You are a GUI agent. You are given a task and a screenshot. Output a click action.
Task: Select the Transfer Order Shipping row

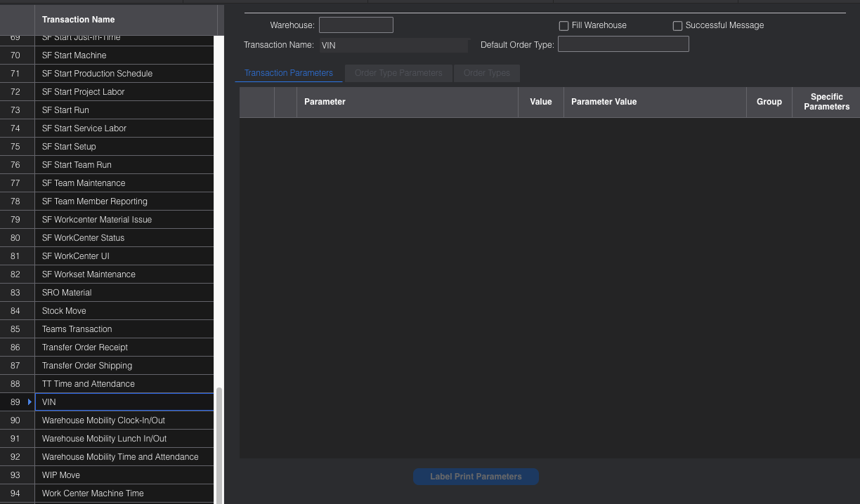(x=124, y=366)
